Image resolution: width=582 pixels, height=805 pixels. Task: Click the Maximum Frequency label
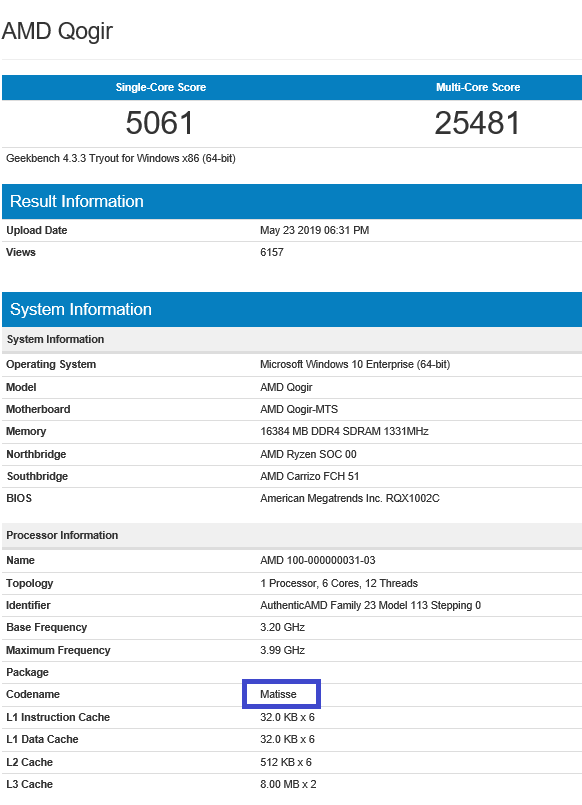click(x=58, y=651)
